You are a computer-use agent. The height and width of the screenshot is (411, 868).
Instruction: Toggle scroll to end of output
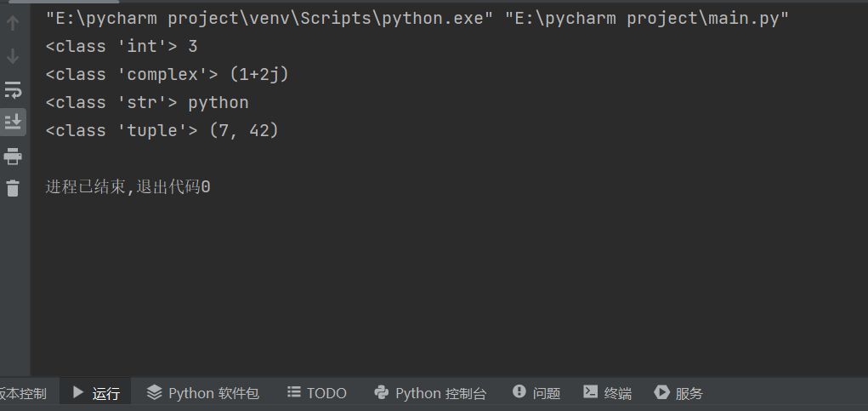pyautogui.click(x=13, y=122)
